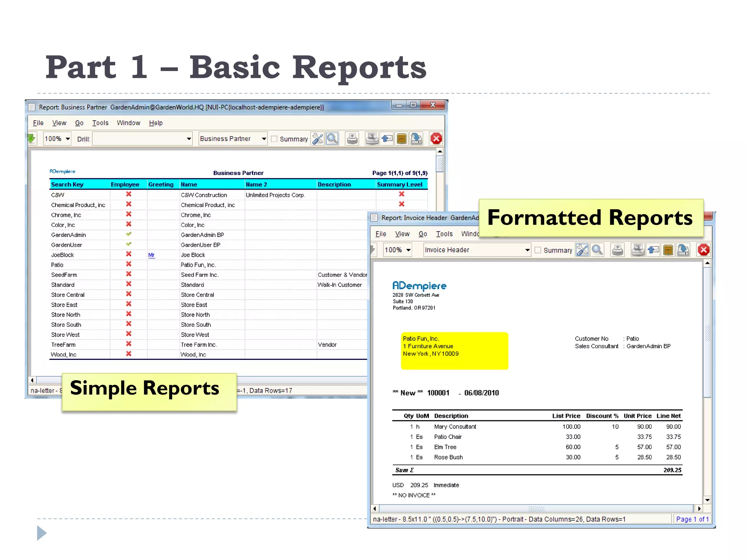Click the document icon in Invoice Header title bar
Viewport: 747px width, 560px height.
[374, 218]
